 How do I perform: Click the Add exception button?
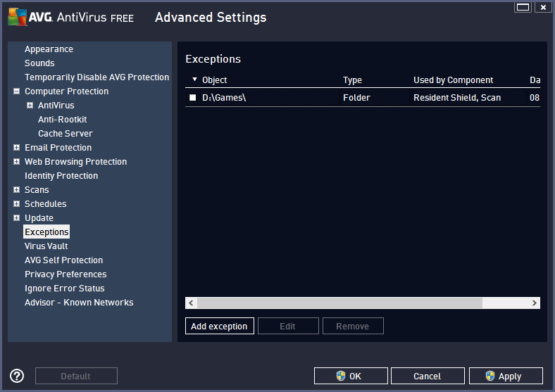[x=220, y=326]
